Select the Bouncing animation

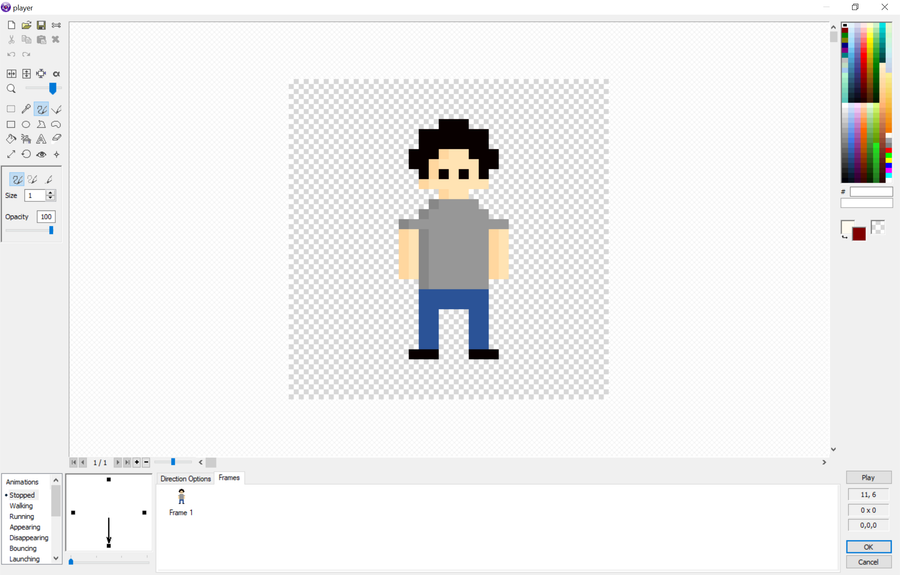pyautogui.click(x=23, y=549)
